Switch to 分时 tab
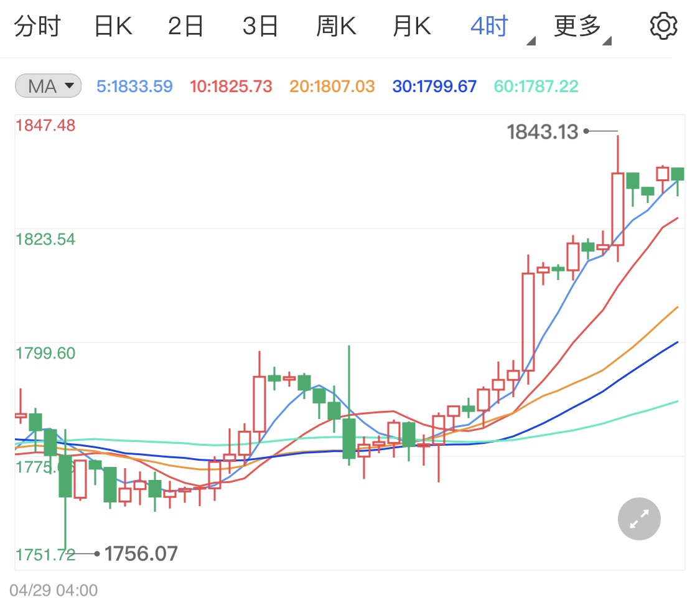The height and width of the screenshot is (602, 700). (37, 26)
